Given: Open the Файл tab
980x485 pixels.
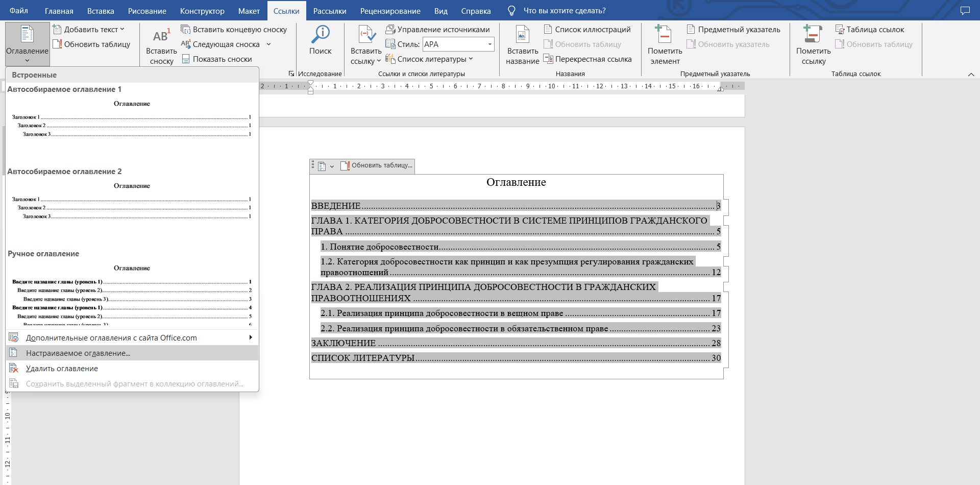Looking at the screenshot, I should point(19,11).
